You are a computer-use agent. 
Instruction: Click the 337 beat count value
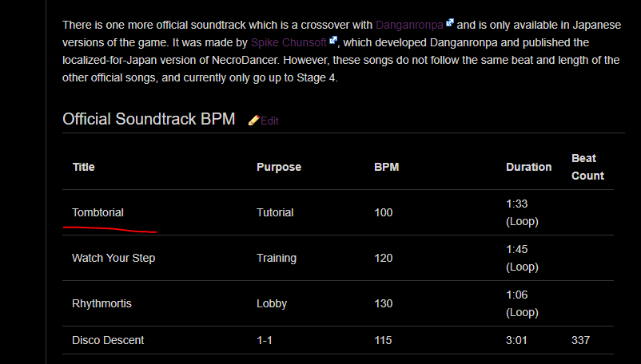click(580, 340)
